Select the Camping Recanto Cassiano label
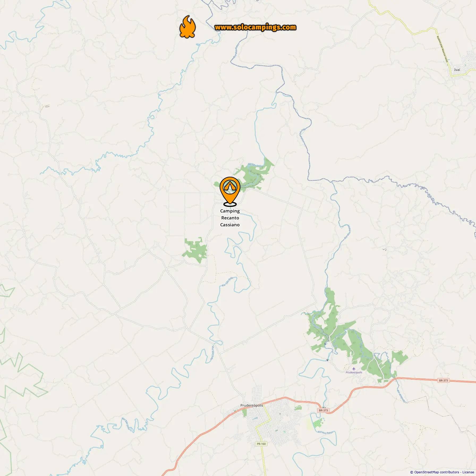476x476 pixels. [230, 218]
